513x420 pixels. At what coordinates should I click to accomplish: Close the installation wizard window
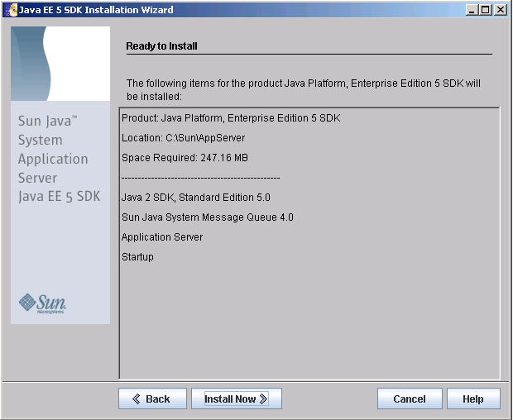[x=501, y=10]
